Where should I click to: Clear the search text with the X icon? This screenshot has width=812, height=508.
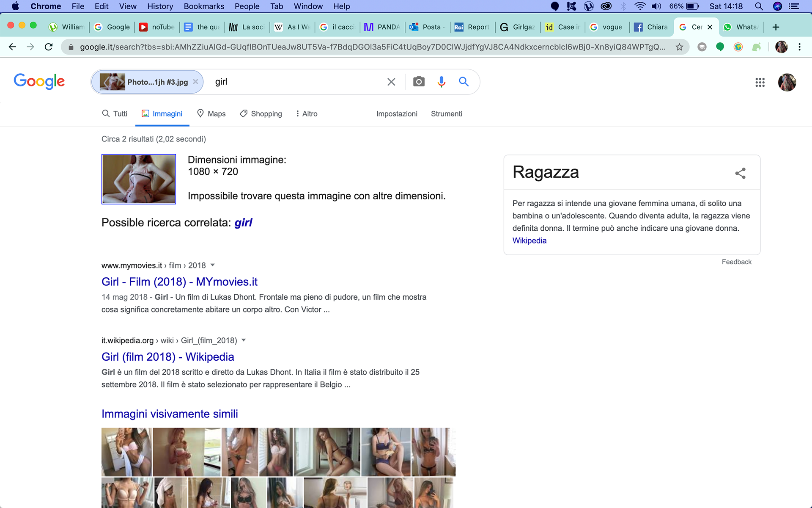pos(391,82)
